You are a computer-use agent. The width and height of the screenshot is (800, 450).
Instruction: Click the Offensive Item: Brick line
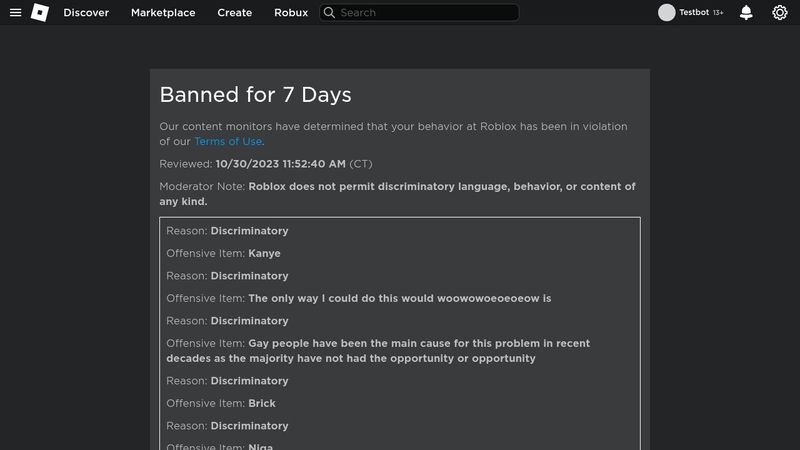click(221, 403)
